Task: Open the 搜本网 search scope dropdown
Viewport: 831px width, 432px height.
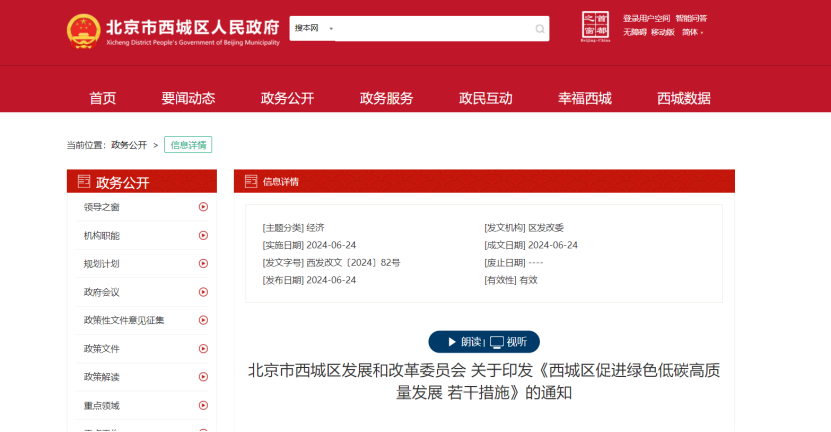Action: (314, 29)
